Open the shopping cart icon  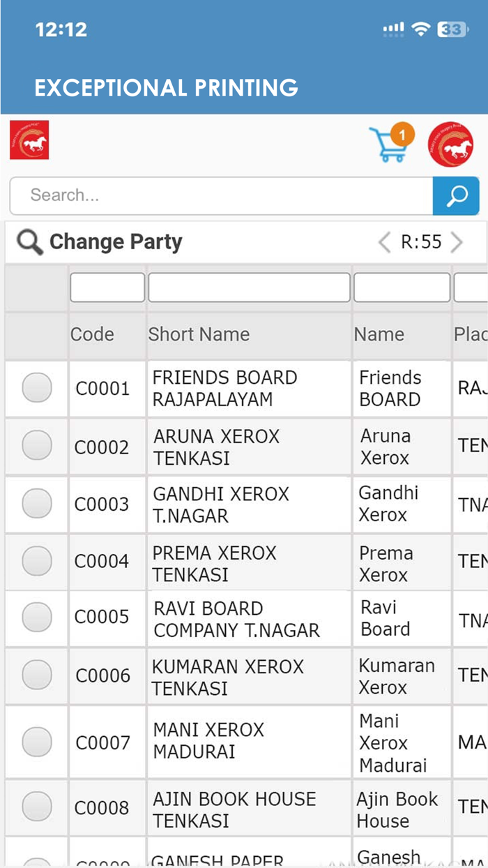[389, 145]
